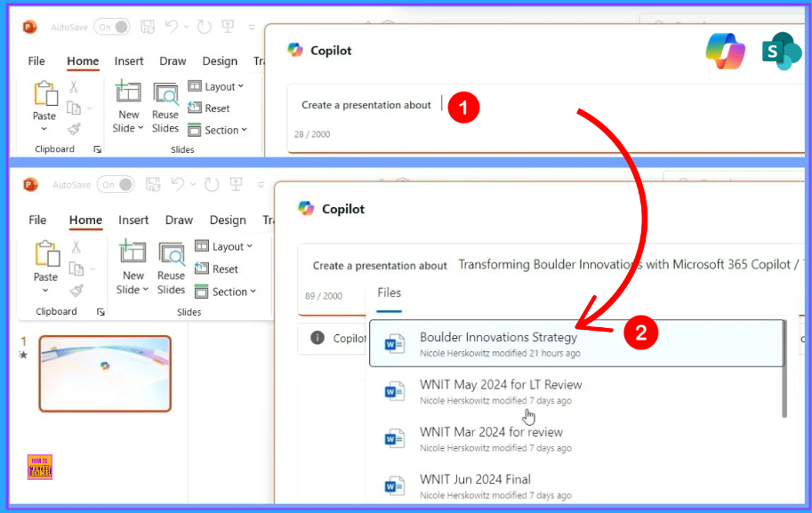Click the Copilot prompt box showing 89 / 2000
Viewport: 812px width, 513px height.
552,279
